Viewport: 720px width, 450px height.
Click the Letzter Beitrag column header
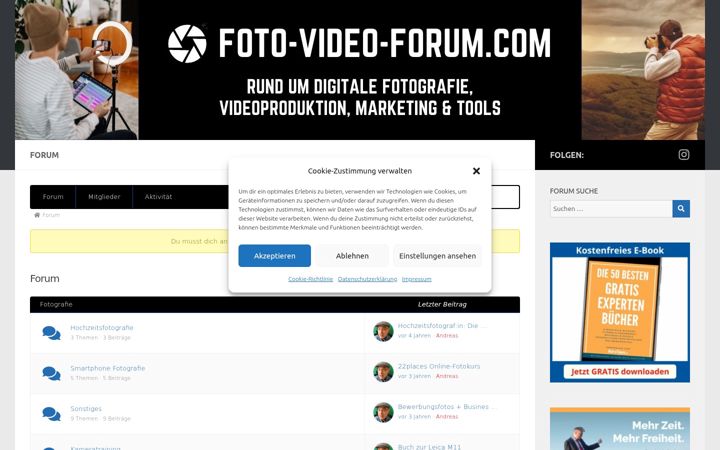click(442, 304)
